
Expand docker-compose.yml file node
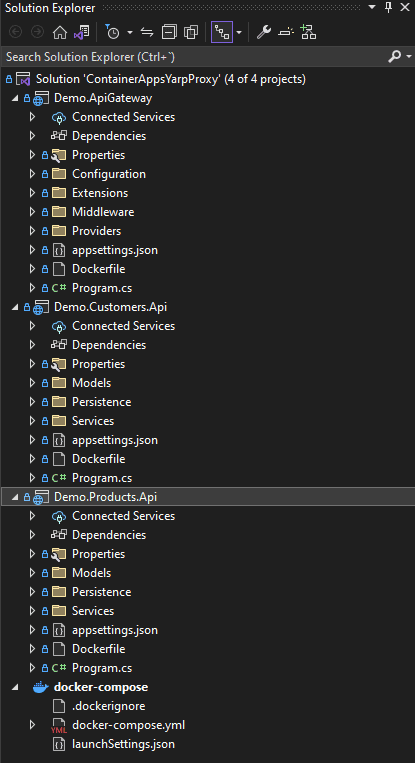(x=32, y=725)
